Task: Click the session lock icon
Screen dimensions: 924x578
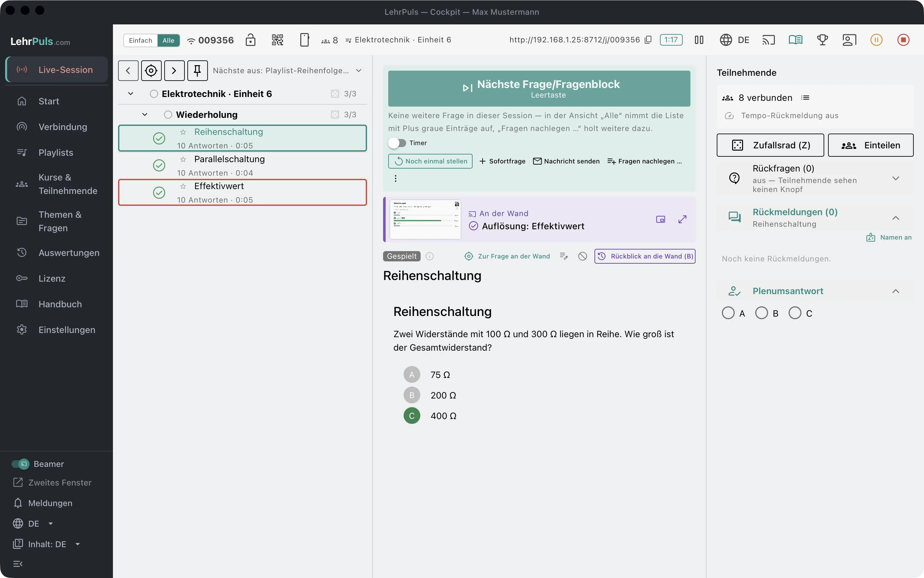Action: (x=251, y=40)
